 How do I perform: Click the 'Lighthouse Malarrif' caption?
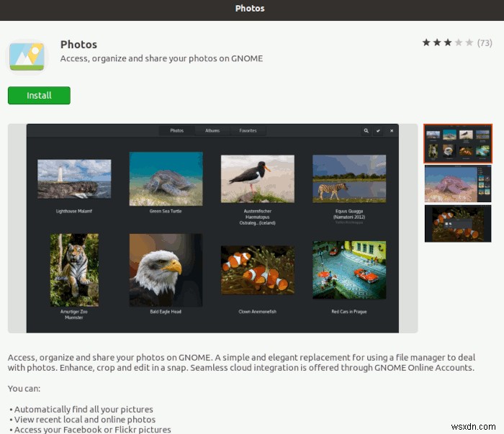74,211
